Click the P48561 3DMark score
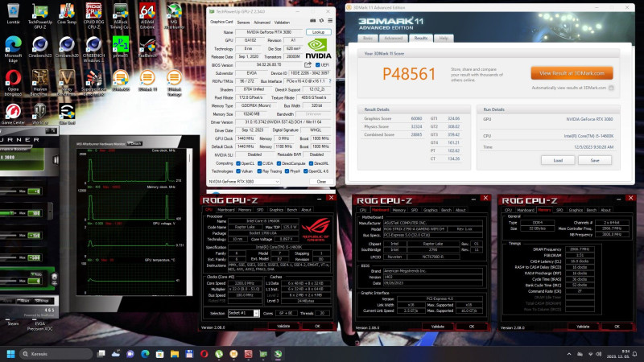644x362 pixels. point(409,74)
